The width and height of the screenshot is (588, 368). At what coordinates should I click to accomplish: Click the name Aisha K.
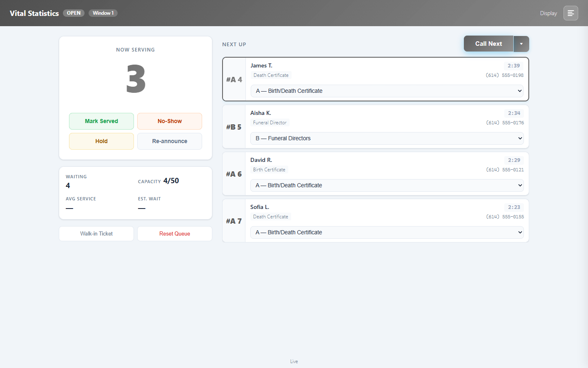[x=261, y=113]
